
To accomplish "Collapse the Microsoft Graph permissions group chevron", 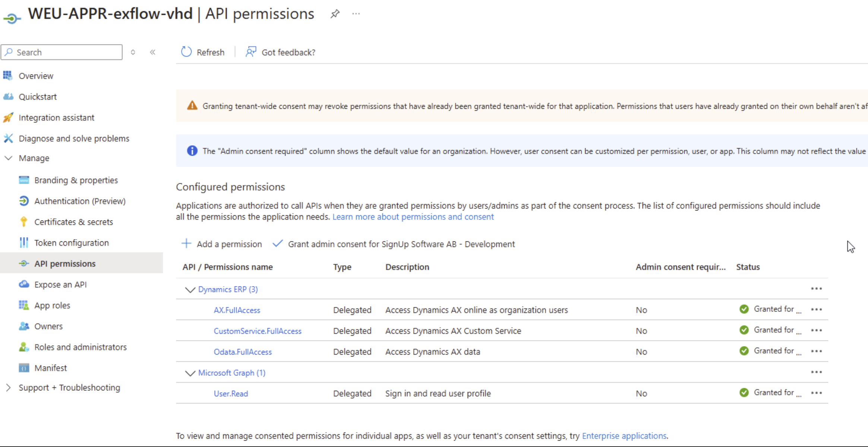I will 190,373.
